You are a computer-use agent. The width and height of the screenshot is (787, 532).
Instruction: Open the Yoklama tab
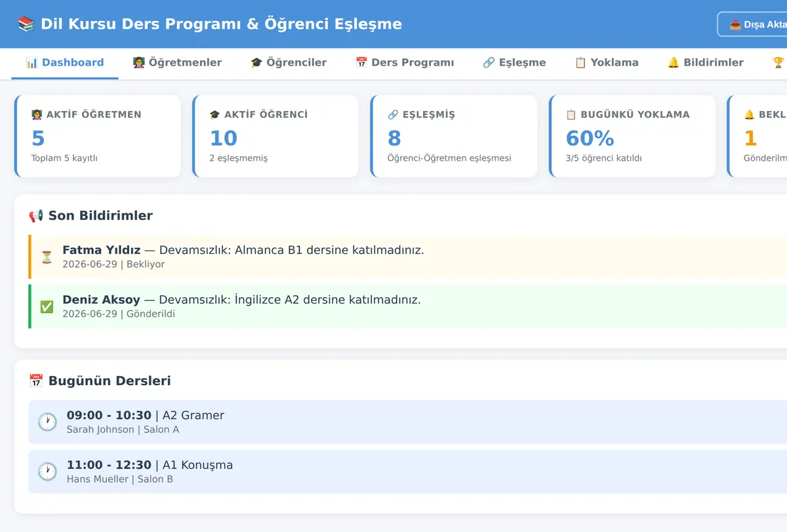(x=607, y=63)
